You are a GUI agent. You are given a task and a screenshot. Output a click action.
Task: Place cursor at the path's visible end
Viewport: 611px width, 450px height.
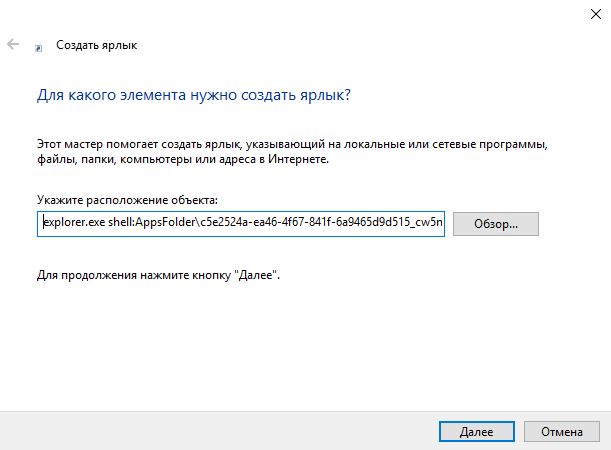pyautogui.click(x=440, y=223)
